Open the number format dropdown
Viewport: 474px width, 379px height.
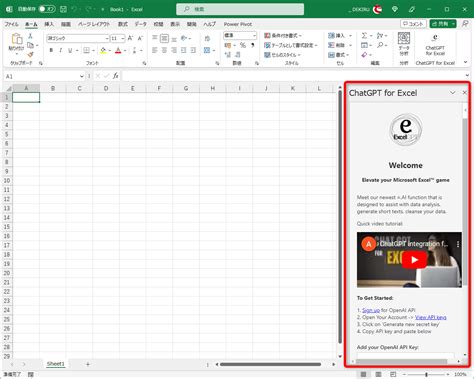254,35
